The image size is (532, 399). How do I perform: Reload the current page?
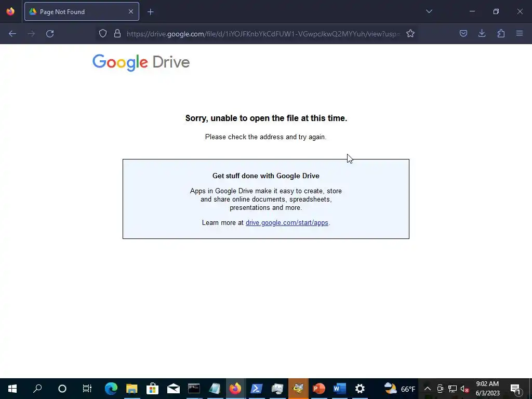click(x=50, y=34)
